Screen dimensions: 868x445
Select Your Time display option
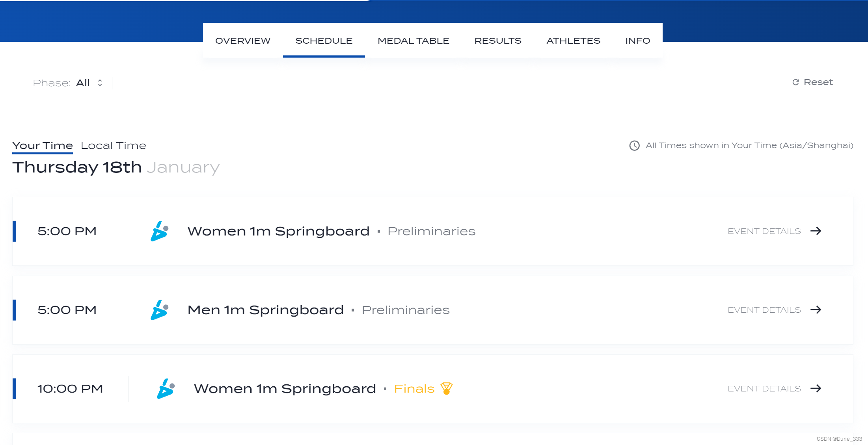[x=43, y=146]
